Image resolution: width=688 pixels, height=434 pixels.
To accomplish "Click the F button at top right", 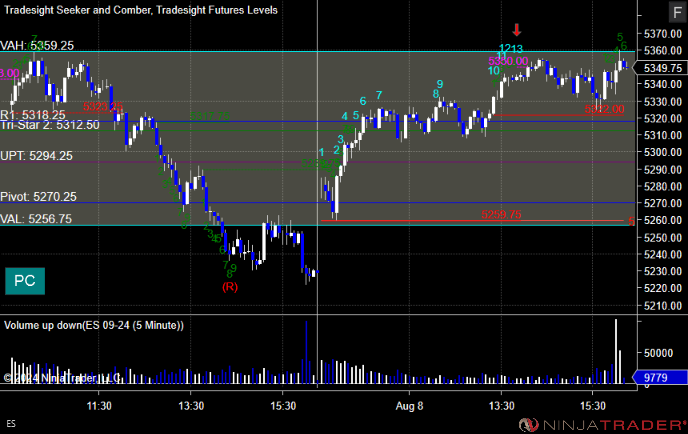I will [x=677, y=12].
